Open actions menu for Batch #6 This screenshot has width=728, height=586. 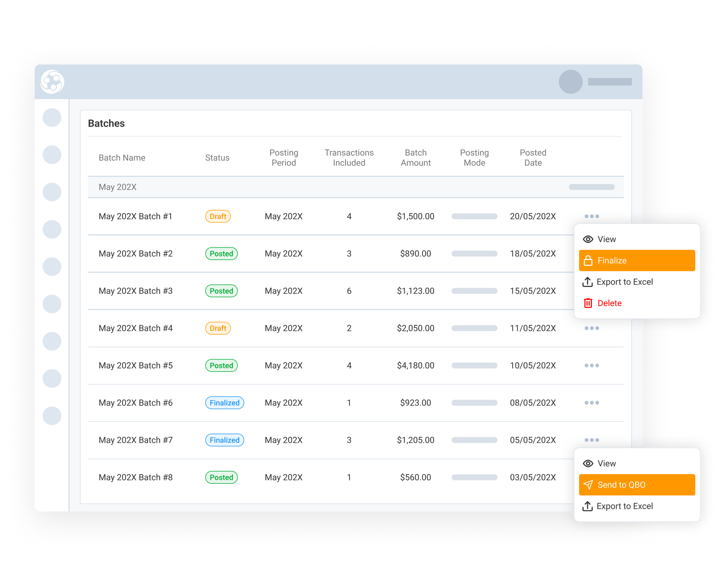(x=591, y=403)
